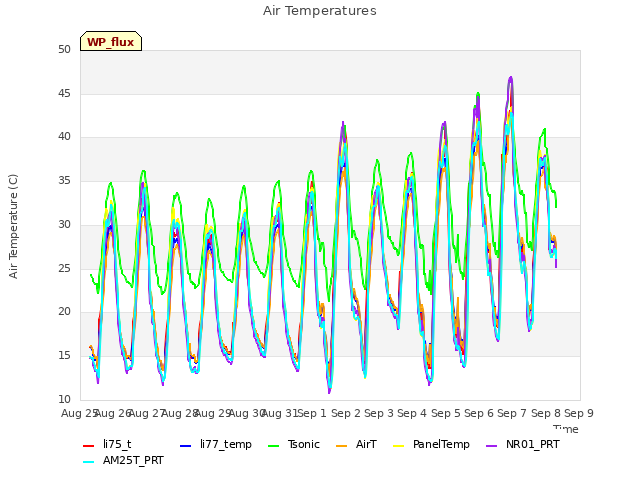Click the purple NR01_PRT legend swatch
640x480 pixels.
click(x=492, y=445)
